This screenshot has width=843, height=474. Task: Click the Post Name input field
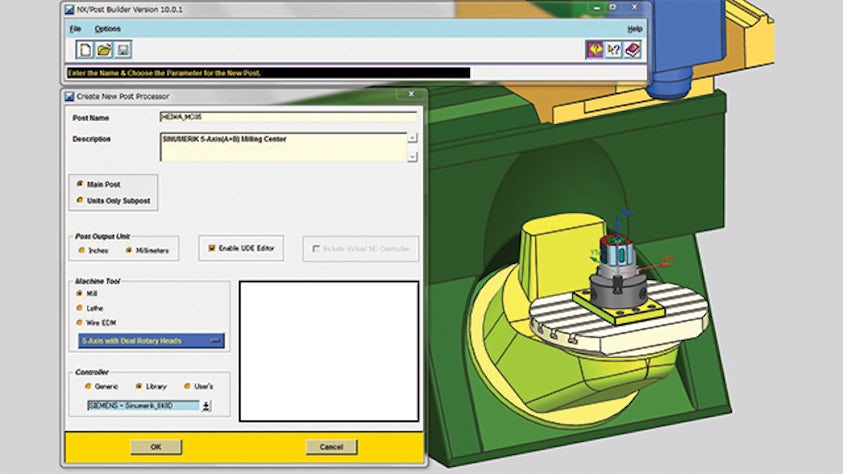tap(288, 117)
